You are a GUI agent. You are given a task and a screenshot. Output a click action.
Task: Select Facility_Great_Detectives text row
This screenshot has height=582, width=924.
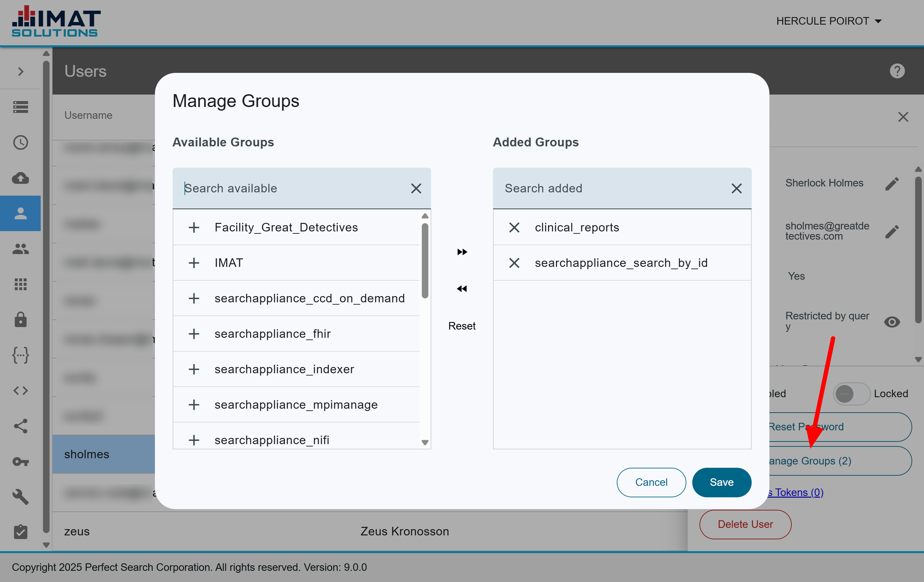[x=296, y=227]
